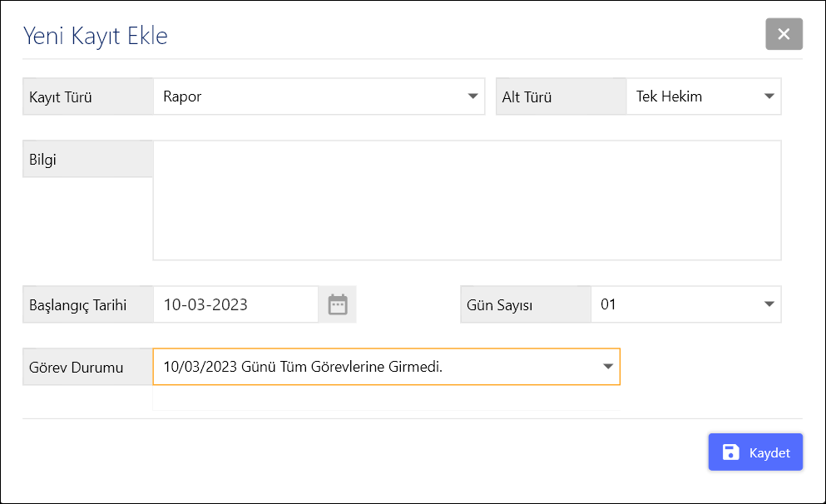The width and height of the screenshot is (826, 504).
Task: Click the Başlangıç Tarihi label
Action: click(x=77, y=305)
